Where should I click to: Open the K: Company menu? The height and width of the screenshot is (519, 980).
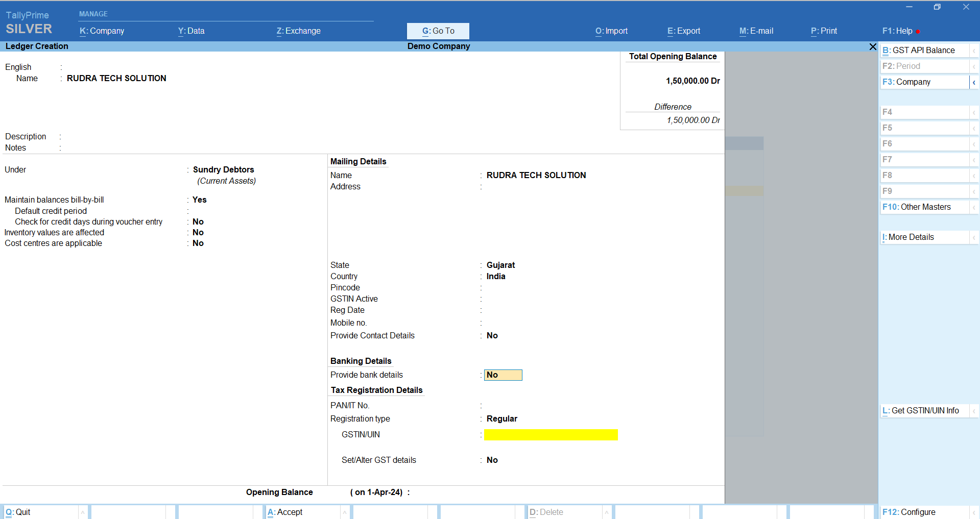point(102,31)
